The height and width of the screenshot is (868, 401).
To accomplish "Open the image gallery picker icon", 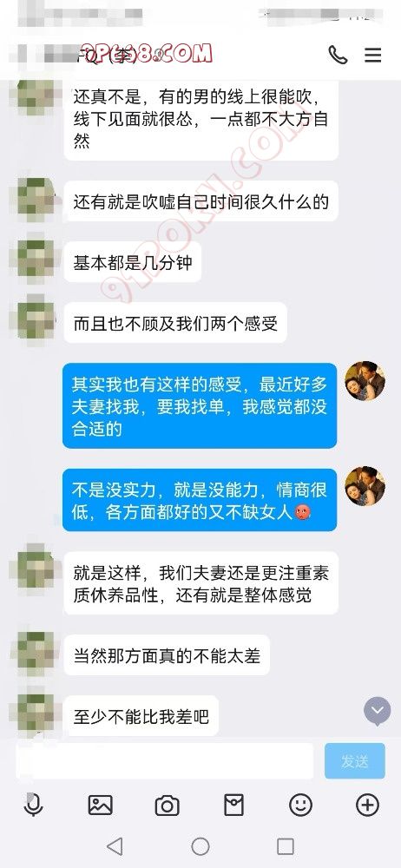I will coord(101,805).
